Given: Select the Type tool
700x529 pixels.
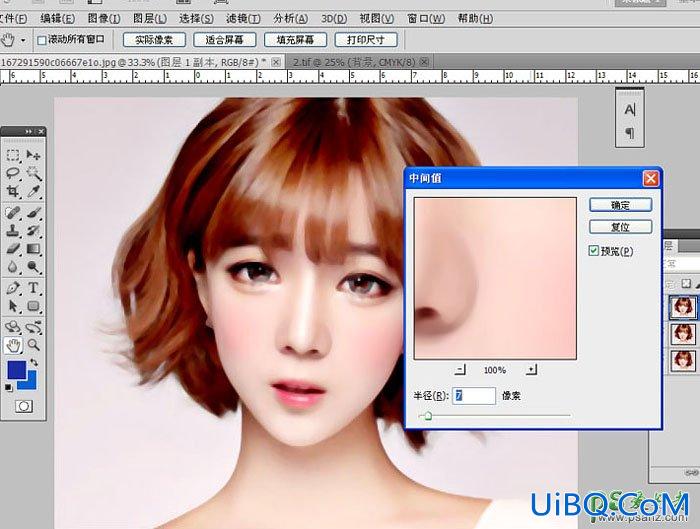Looking at the screenshot, I should click(x=33, y=288).
